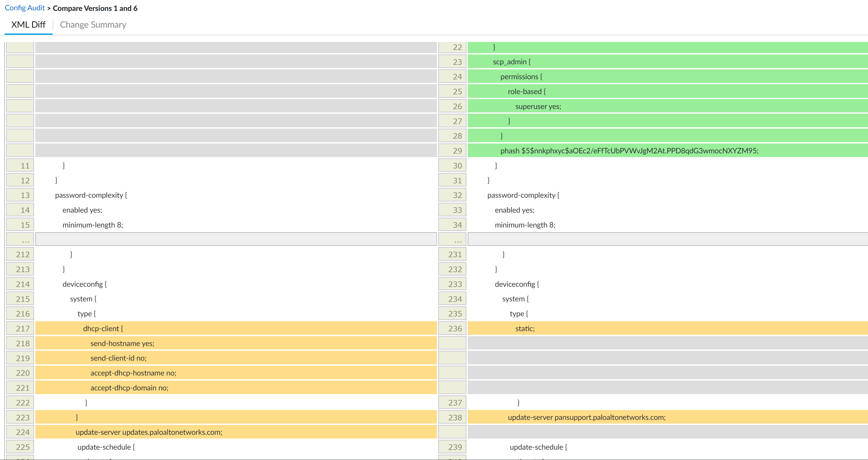Screen dimensions: 868x460
Task: Click update-server updates.paloaltonetworks.com line
Action: [148, 432]
